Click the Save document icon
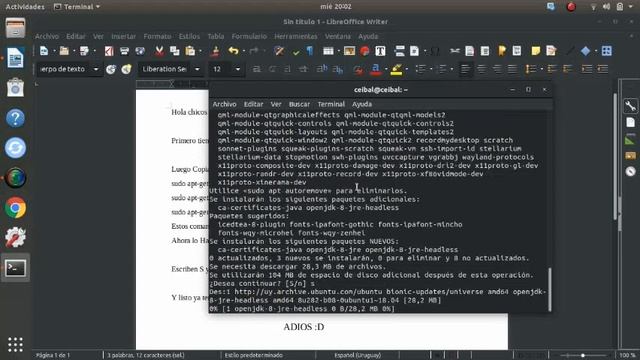 tap(84, 51)
